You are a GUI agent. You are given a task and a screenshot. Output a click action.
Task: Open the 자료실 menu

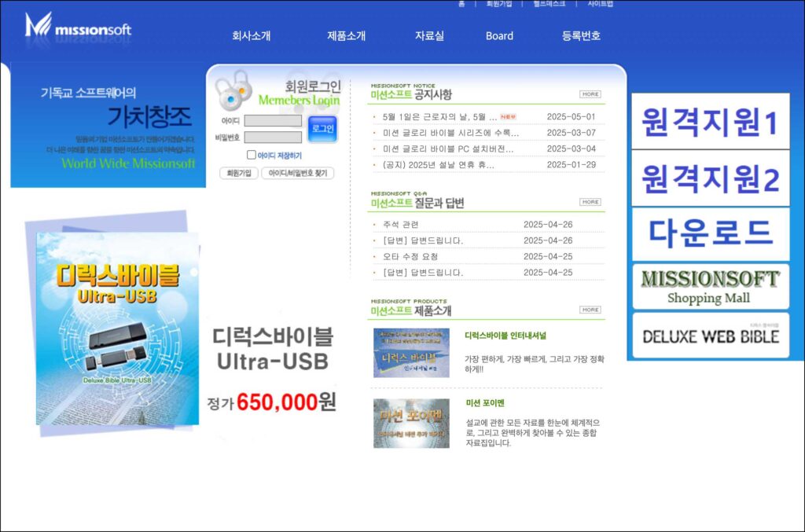(x=430, y=36)
